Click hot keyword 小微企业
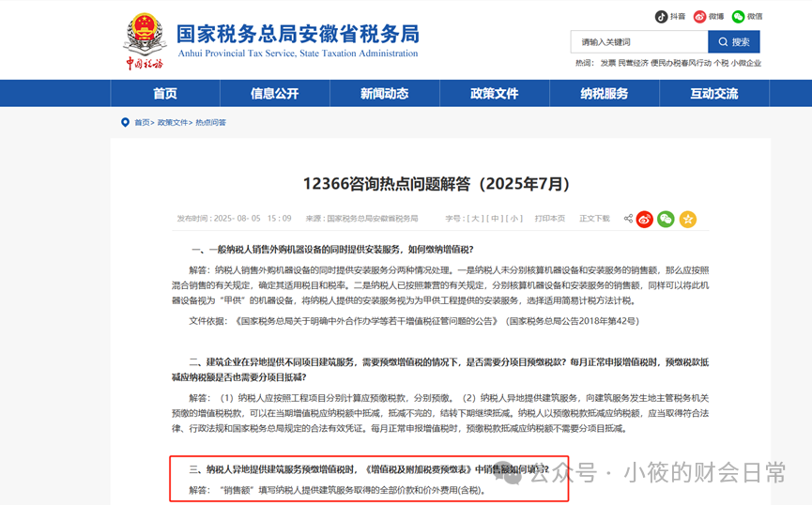The image size is (812, 505). [x=746, y=63]
